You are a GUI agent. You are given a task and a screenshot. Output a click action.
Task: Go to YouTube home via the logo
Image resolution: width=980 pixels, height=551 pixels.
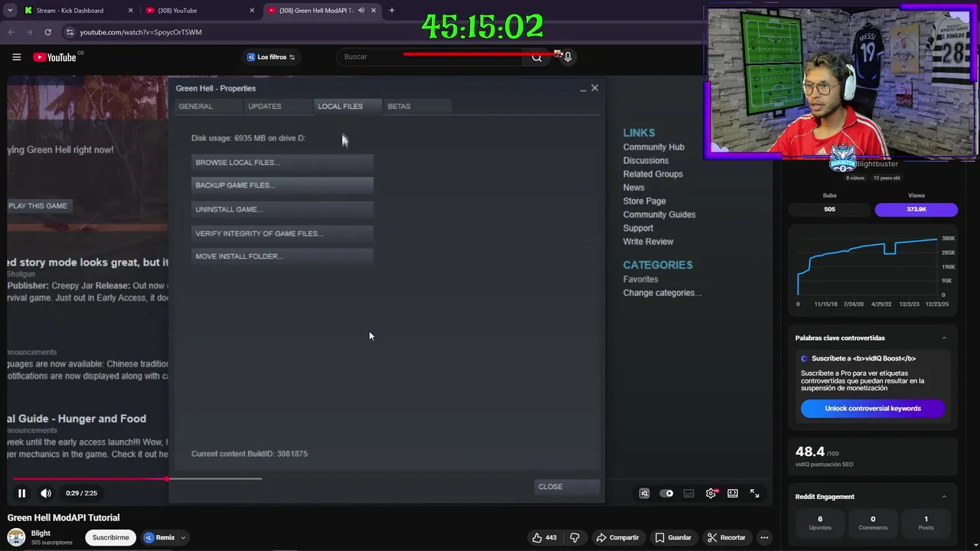(x=55, y=57)
